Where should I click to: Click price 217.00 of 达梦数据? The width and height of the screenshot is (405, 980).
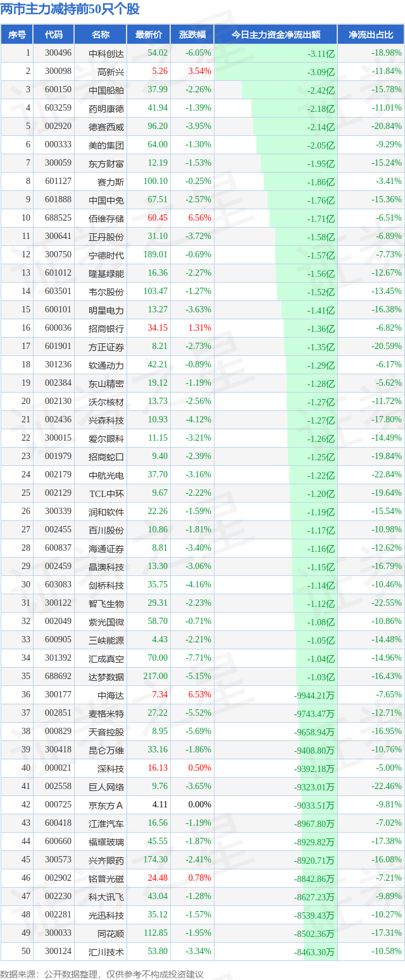coord(156,677)
